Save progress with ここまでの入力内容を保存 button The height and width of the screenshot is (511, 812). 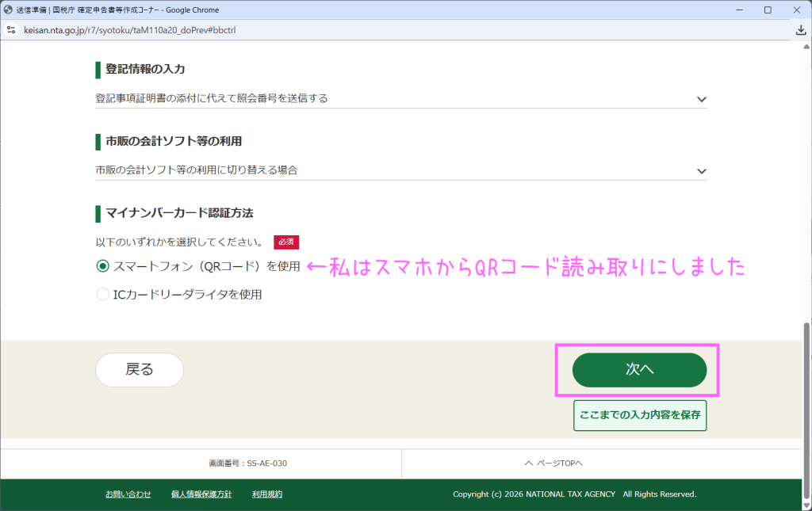(x=639, y=415)
